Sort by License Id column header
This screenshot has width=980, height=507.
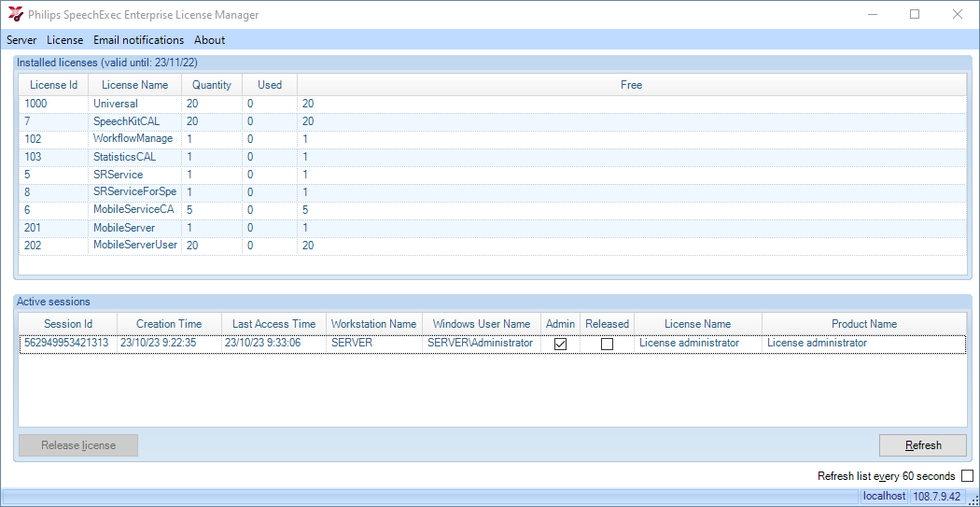(x=53, y=85)
